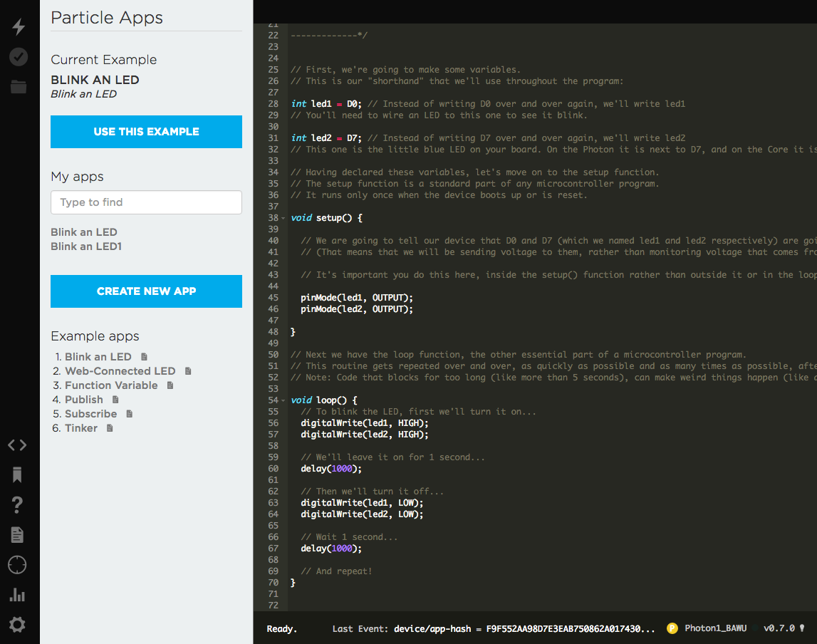
Task: Open the Devices crosshair target icon
Action: click(x=17, y=565)
